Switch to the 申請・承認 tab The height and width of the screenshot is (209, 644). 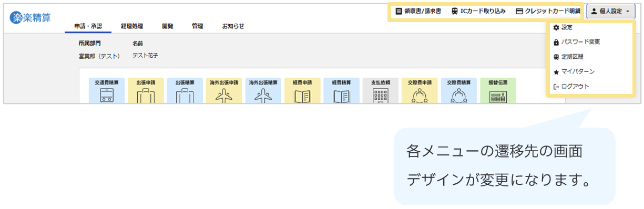coord(88,26)
